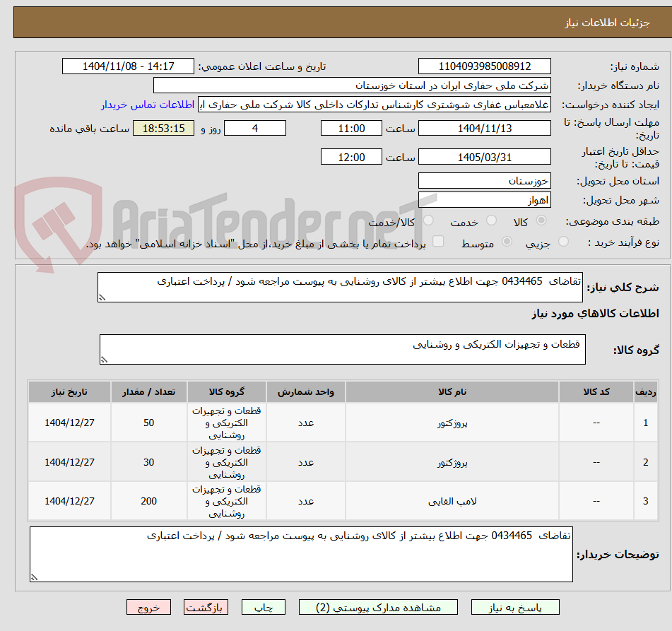The image size is (672, 631).
Task: Select the متوسط purchase process option
Action: (x=508, y=242)
